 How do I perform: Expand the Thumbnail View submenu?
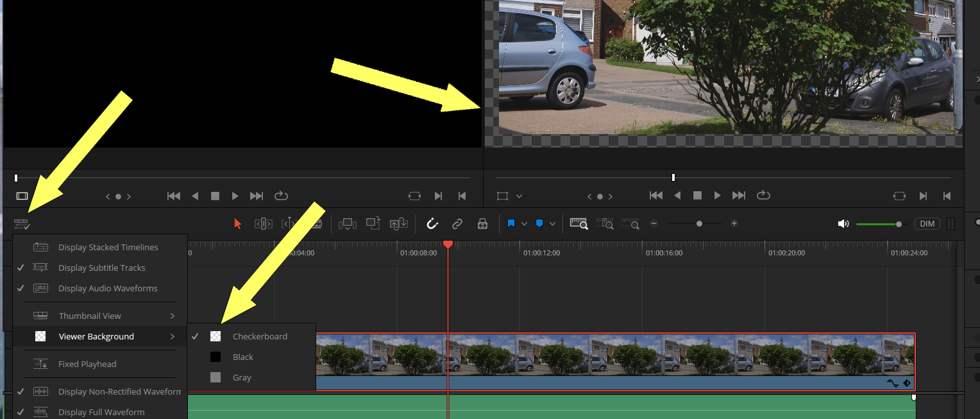point(100,316)
